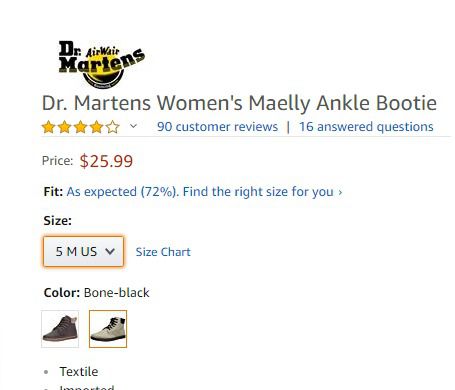Click the chevron after Find the right size
The height and width of the screenshot is (390, 455).
340,192
